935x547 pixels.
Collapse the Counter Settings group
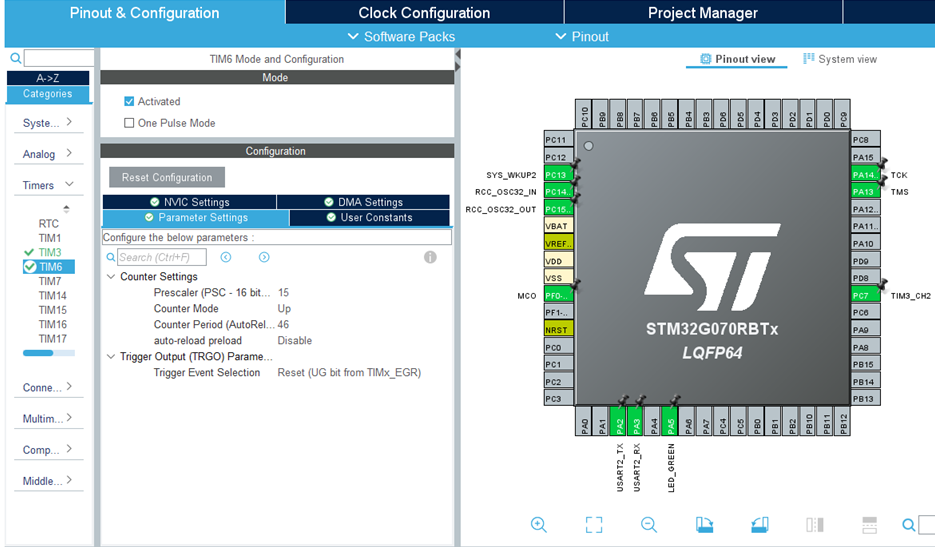point(110,277)
